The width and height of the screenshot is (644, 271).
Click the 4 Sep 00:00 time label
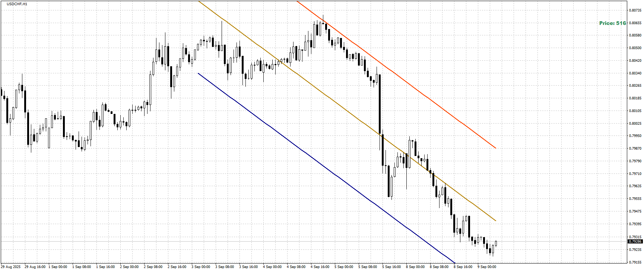(272, 267)
